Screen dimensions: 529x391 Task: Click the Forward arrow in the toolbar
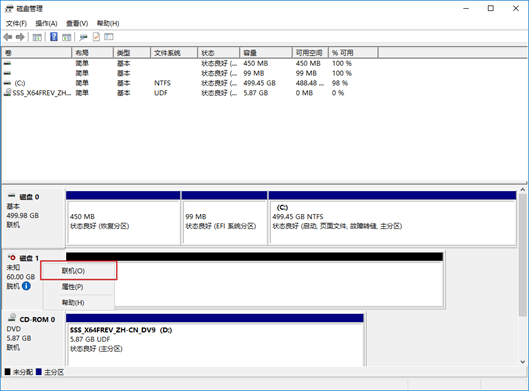[x=20, y=37]
